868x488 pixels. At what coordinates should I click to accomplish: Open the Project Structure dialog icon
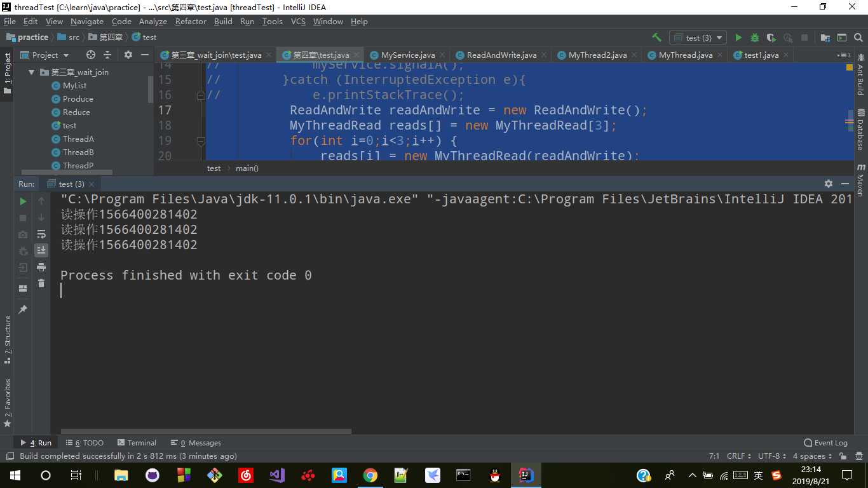825,37
